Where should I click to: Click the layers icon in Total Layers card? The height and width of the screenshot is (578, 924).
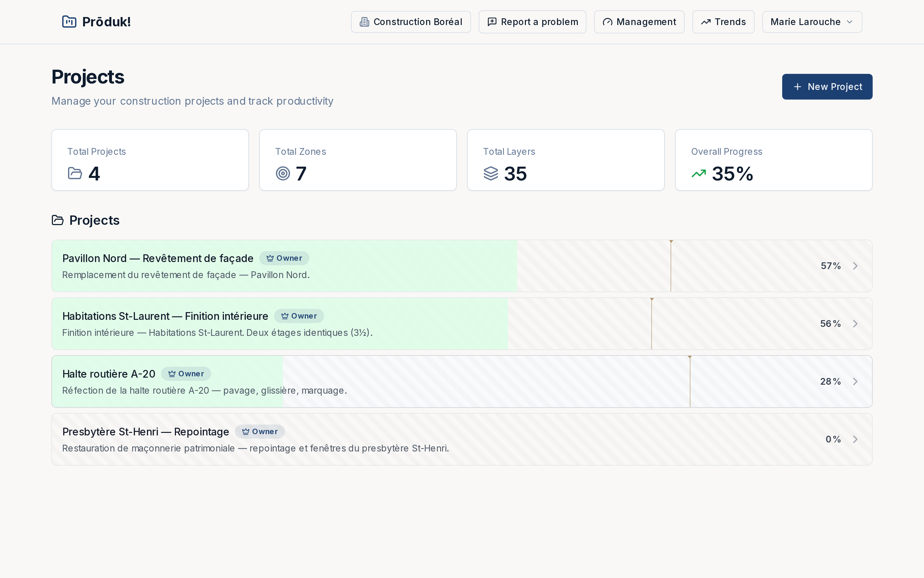[491, 173]
